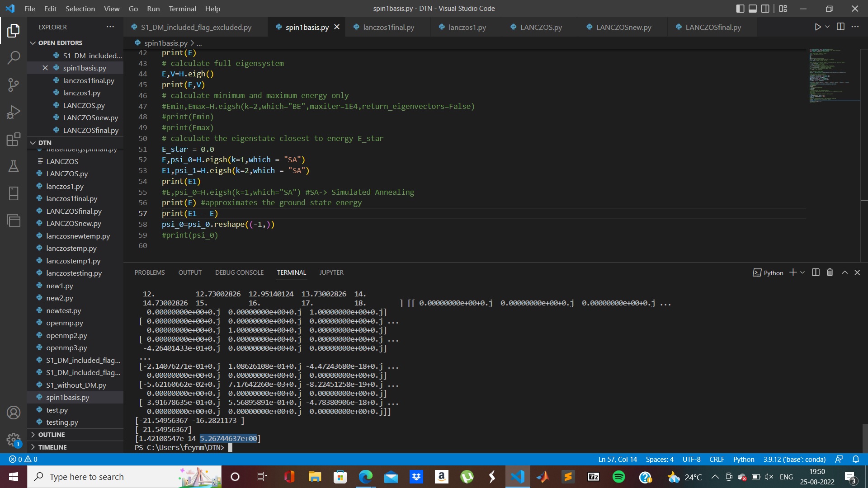Open the terminal profile launch dropdown
Screen dimensions: 868x488
click(802, 272)
